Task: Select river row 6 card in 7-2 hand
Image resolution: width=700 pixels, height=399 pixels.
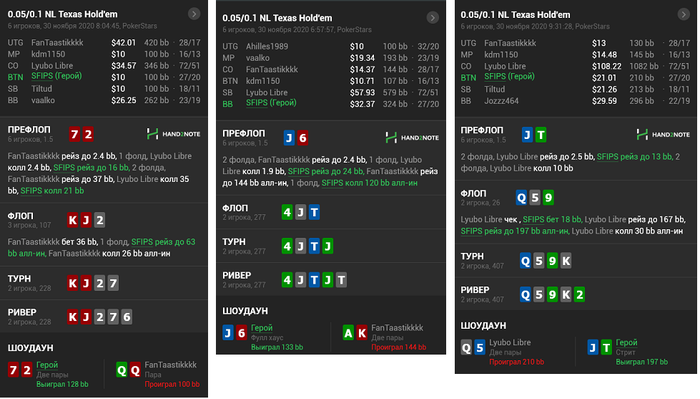Action: (x=126, y=317)
